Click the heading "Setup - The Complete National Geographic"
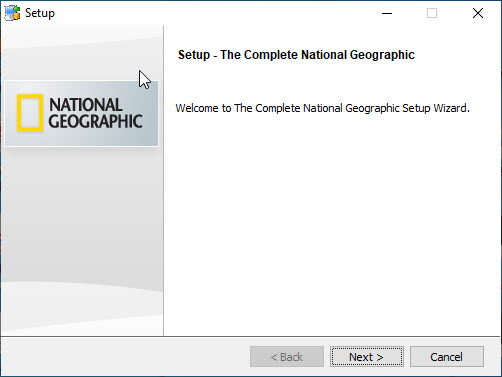The width and height of the screenshot is (502, 377). point(296,55)
